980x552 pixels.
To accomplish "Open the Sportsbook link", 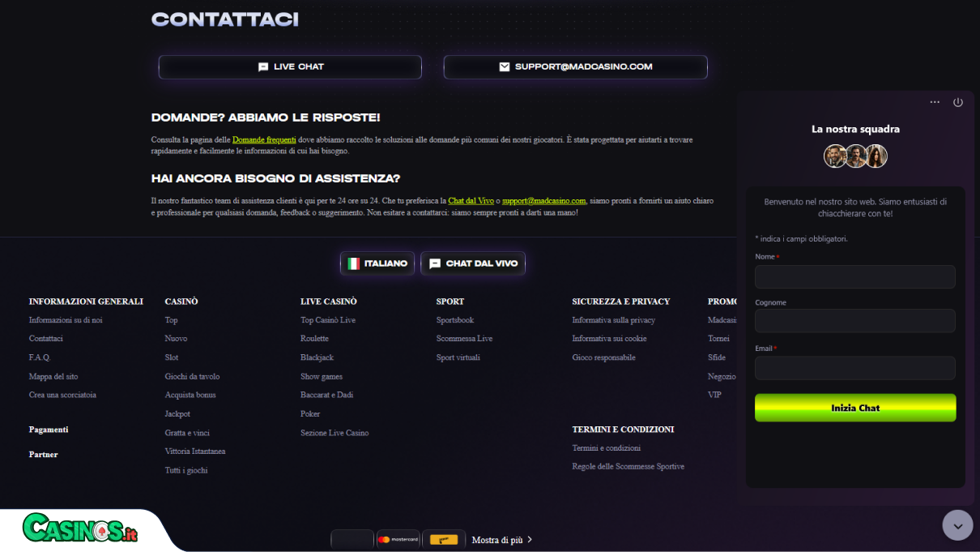I will [455, 320].
